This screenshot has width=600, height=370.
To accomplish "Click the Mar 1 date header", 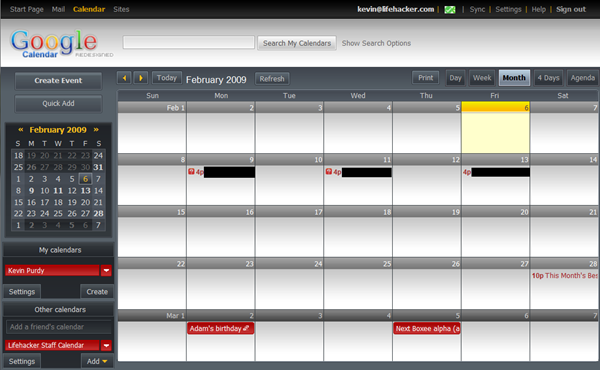I will coord(176,316).
